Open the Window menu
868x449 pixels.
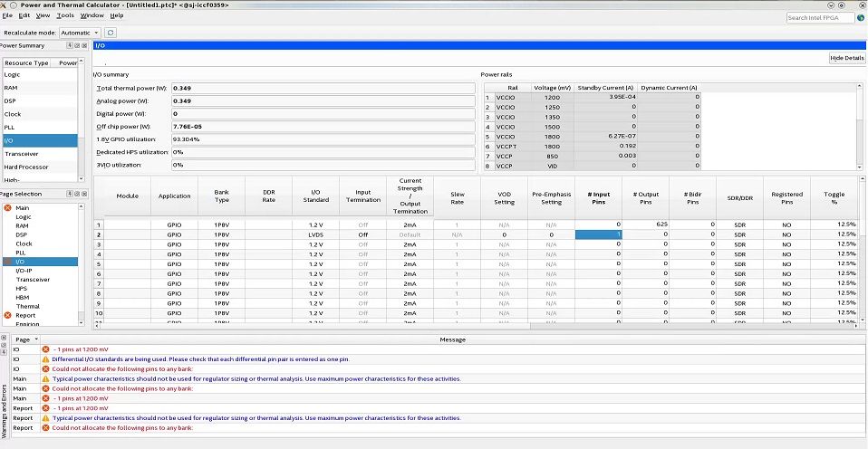click(x=92, y=15)
